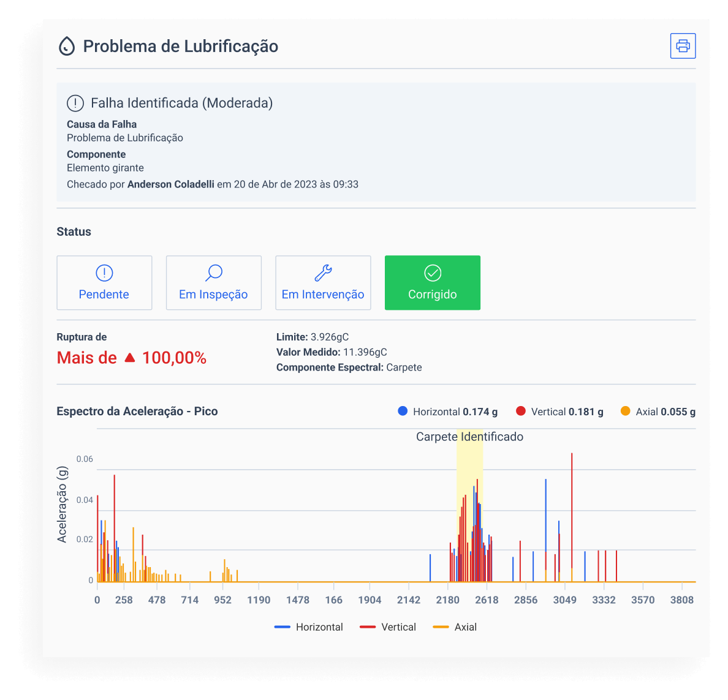Select the Corrigido status tab

pyautogui.click(x=432, y=283)
